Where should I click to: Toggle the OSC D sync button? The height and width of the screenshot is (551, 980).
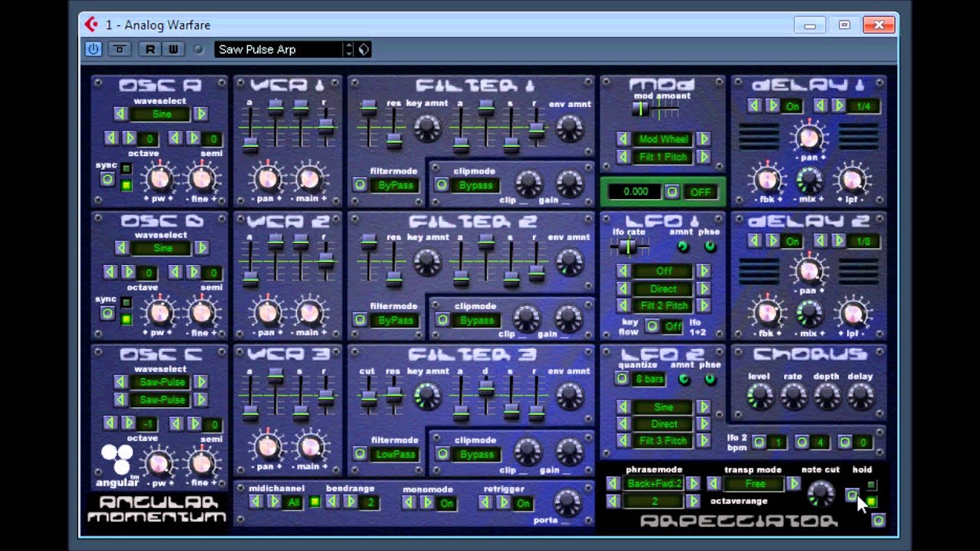[107, 314]
